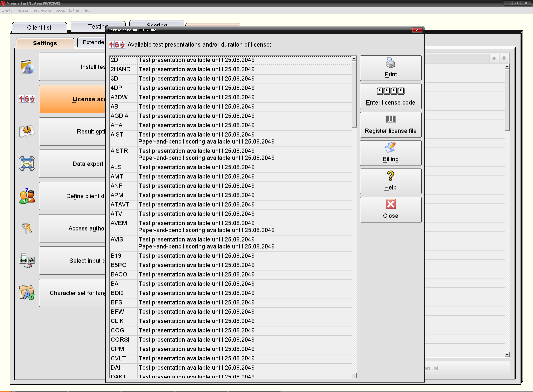This screenshot has width=533, height=392.
Task: Select the BDI2 license row
Action: pyautogui.click(x=230, y=293)
